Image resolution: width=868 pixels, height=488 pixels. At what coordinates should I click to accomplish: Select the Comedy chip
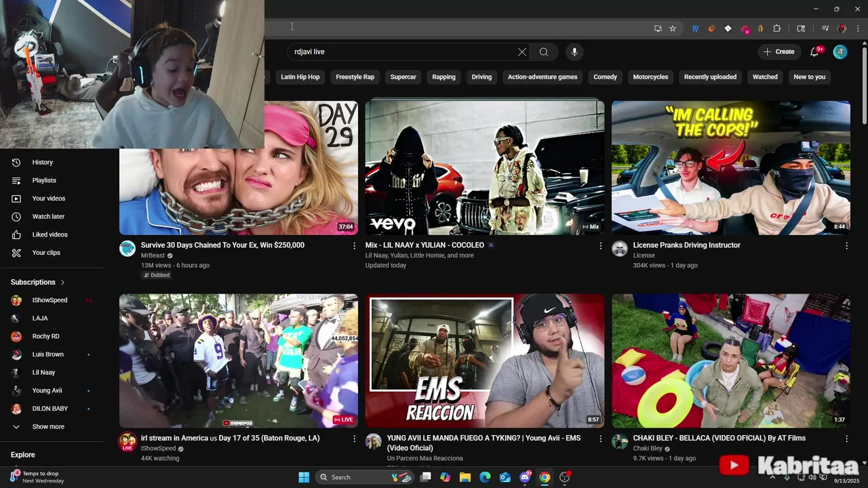pyautogui.click(x=605, y=77)
